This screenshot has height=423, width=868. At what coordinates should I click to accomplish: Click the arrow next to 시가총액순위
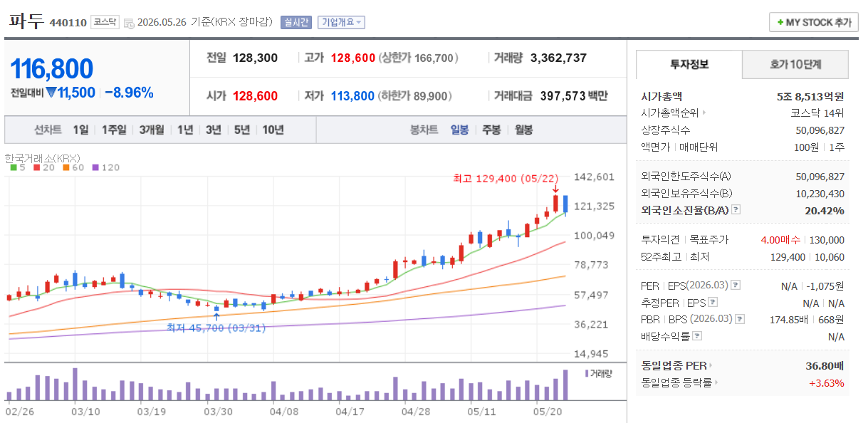click(x=704, y=113)
